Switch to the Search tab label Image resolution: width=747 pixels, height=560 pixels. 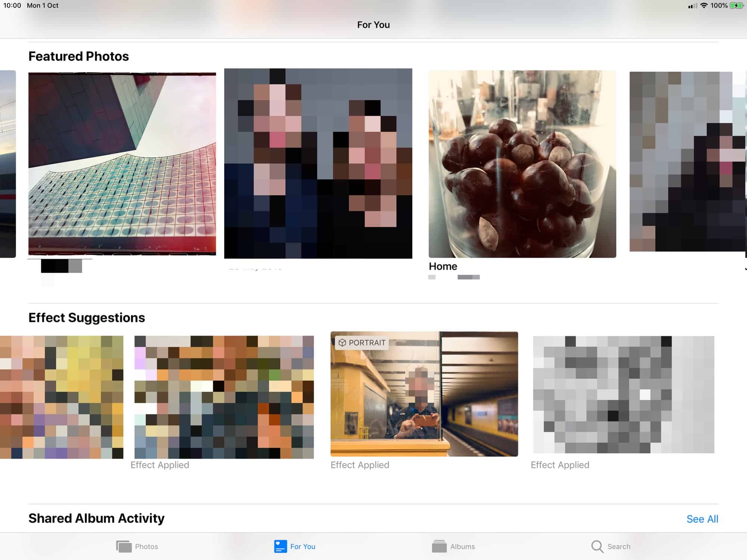click(619, 547)
